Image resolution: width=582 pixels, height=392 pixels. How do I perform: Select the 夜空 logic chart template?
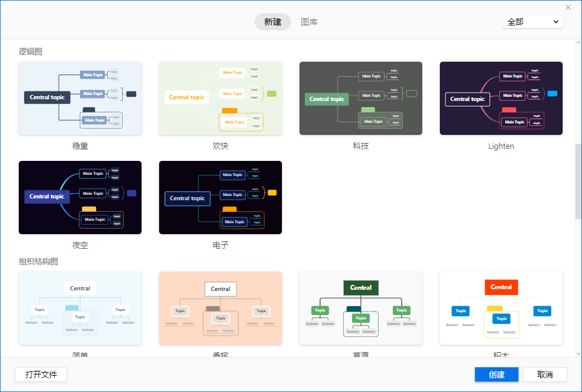coord(80,197)
